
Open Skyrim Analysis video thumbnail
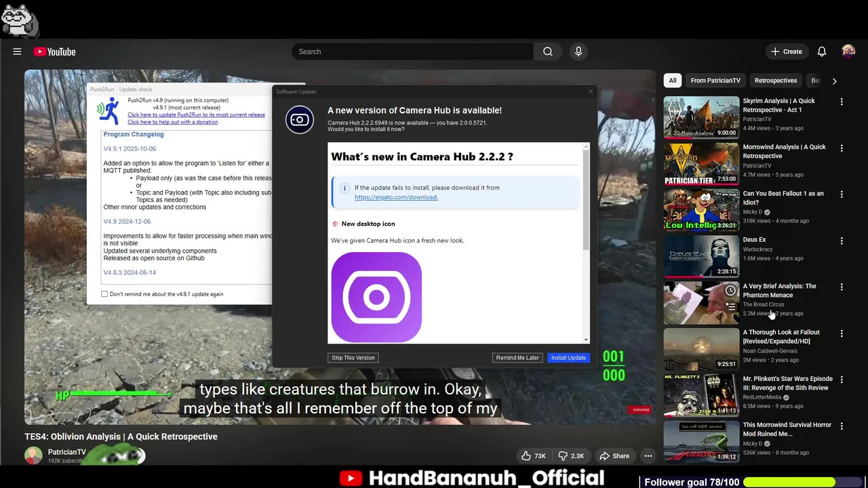pos(701,117)
